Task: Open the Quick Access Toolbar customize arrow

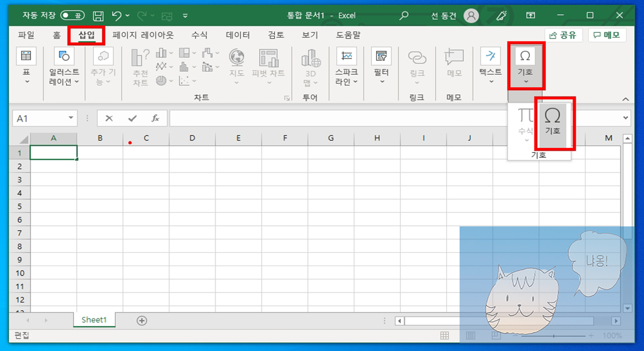Action: 185,16
